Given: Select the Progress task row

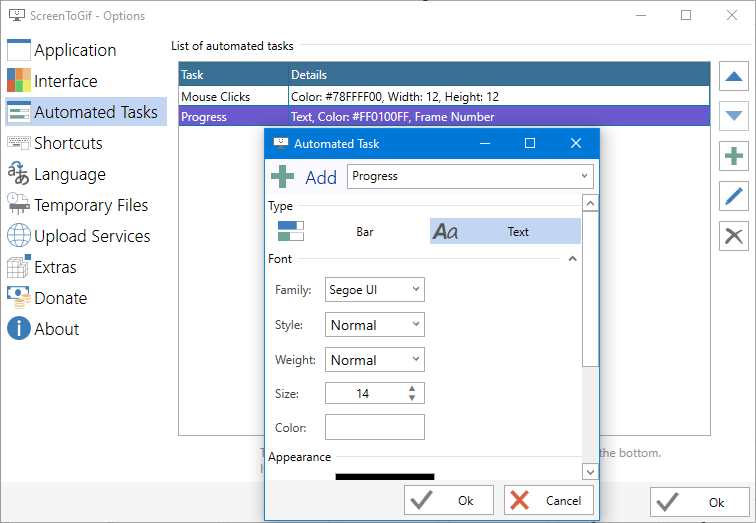Looking at the screenshot, I should click(x=444, y=117).
